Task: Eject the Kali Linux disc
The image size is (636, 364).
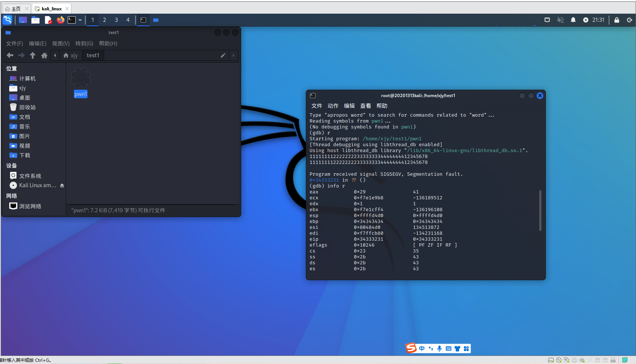Action: coord(62,185)
